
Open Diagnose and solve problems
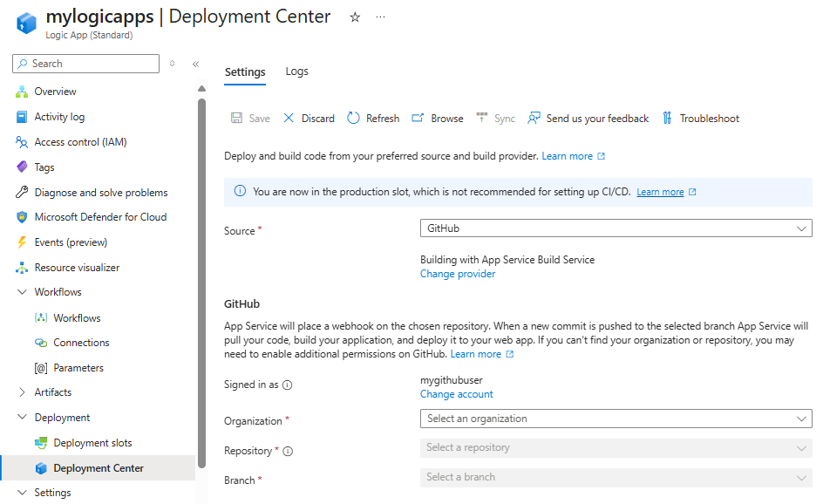101,193
